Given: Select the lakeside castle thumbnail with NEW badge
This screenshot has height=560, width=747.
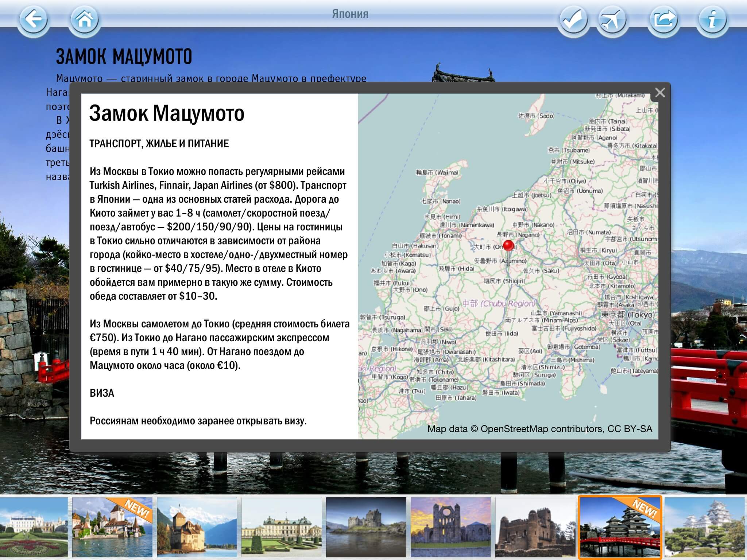Looking at the screenshot, I should tap(112, 527).
